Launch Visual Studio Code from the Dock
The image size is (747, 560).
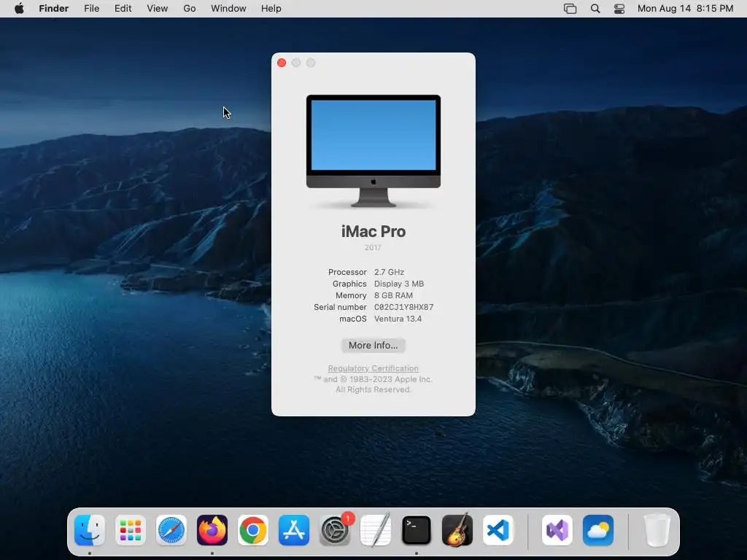[498, 530]
